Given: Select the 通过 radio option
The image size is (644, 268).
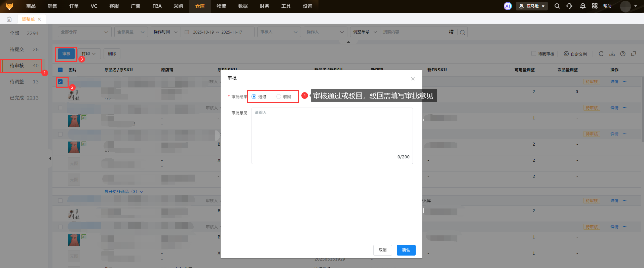Looking at the screenshot, I should tap(254, 97).
